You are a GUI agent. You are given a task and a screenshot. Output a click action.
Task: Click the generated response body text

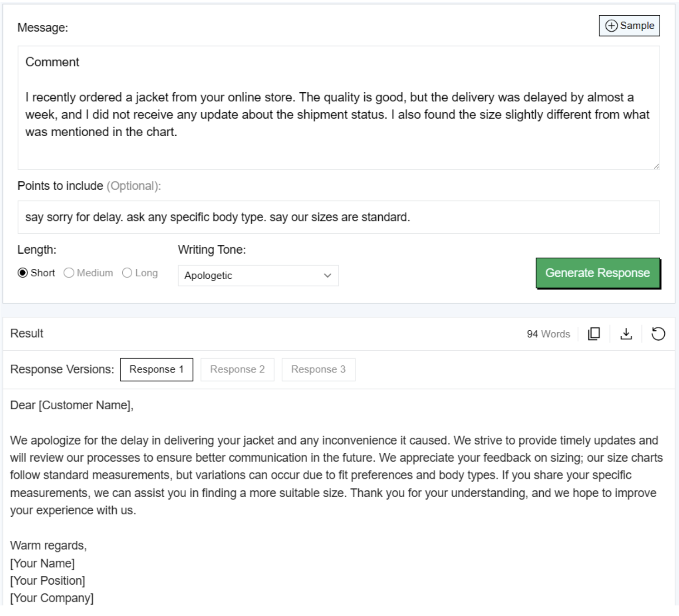tap(336, 475)
